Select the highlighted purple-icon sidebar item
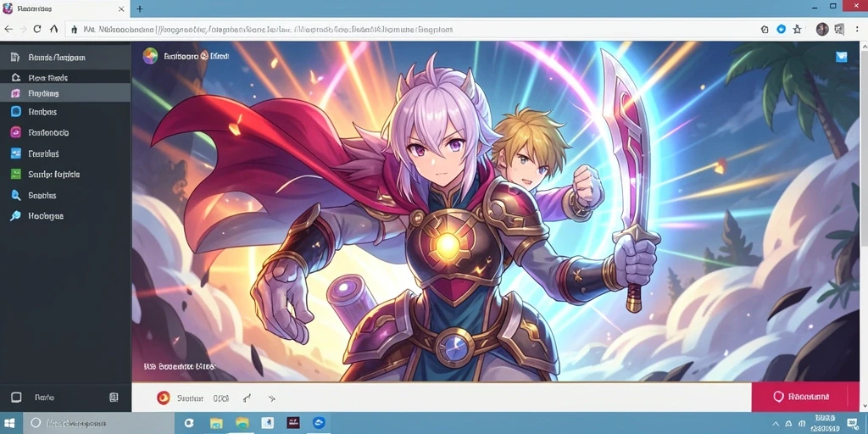The image size is (868, 434). [x=65, y=93]
